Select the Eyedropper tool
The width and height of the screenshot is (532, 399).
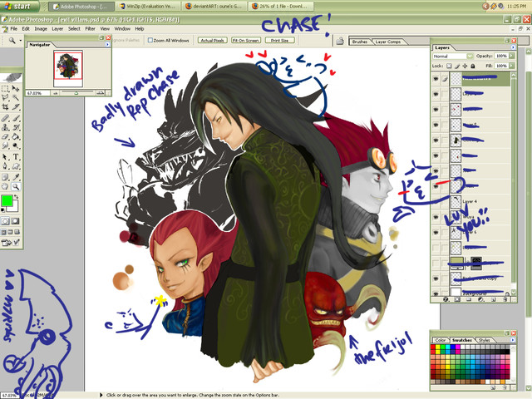coord(16,177)
